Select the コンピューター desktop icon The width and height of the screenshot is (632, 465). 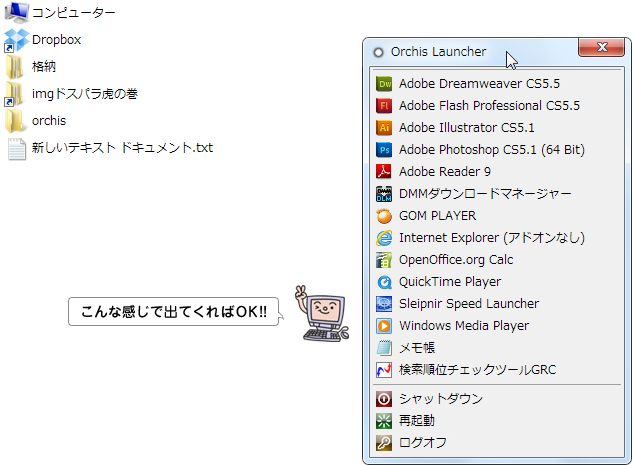16,12
